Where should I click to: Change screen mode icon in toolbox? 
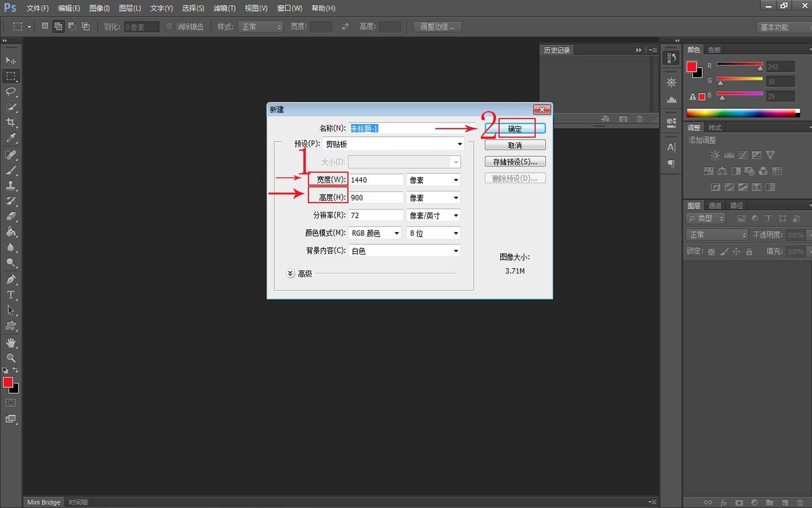[11, 419]
